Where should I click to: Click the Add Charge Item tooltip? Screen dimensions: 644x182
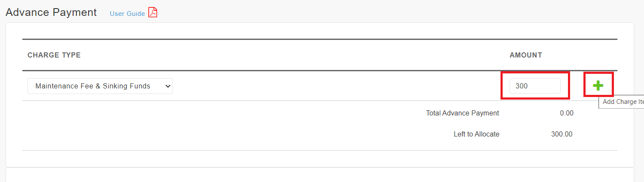[621, 102]
